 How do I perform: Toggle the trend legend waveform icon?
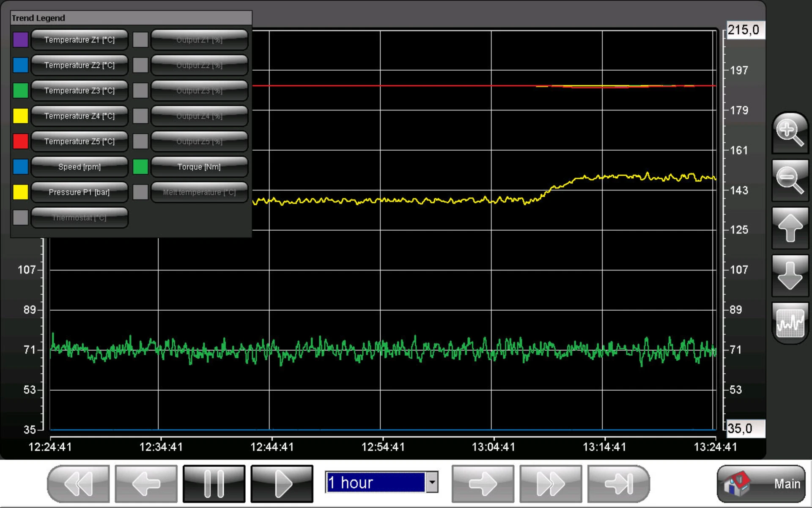click(790, 323)
